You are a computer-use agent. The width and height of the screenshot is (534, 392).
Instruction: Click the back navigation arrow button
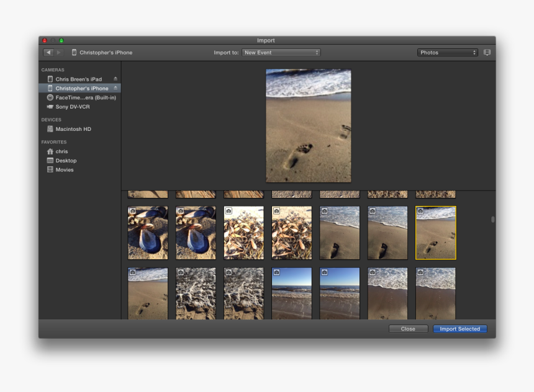pos(48,53)
